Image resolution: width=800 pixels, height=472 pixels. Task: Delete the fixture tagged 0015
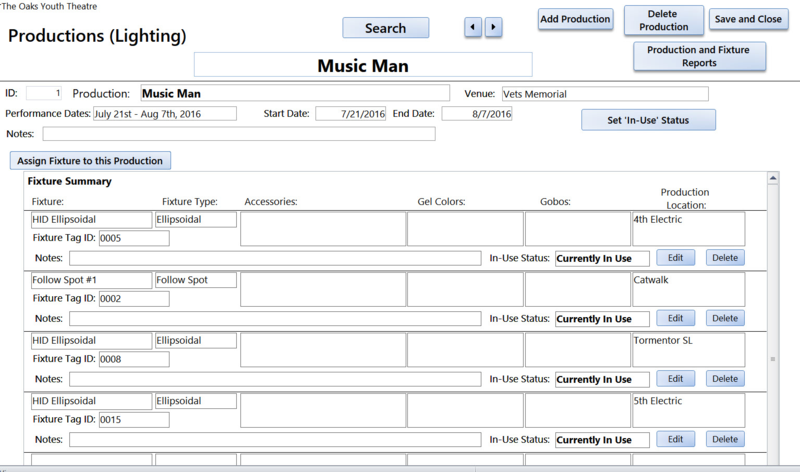pyautogui.click(x=725, y=439)
